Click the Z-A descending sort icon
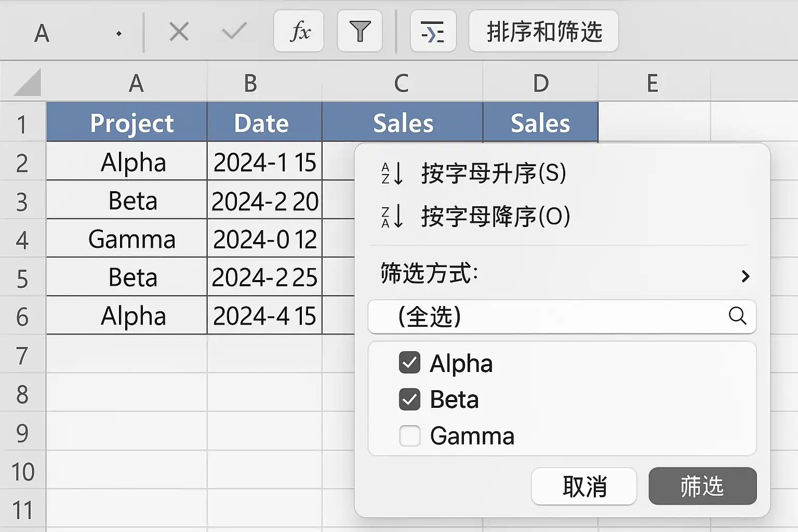The height and width of the screenshot is (532, 798). tap(392, 217)
